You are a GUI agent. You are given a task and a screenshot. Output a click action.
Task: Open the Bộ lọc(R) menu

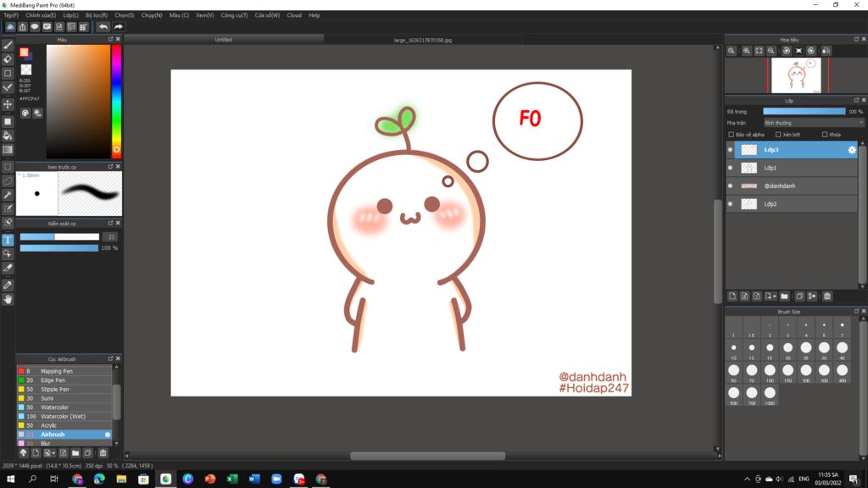(x=97, y=15)
